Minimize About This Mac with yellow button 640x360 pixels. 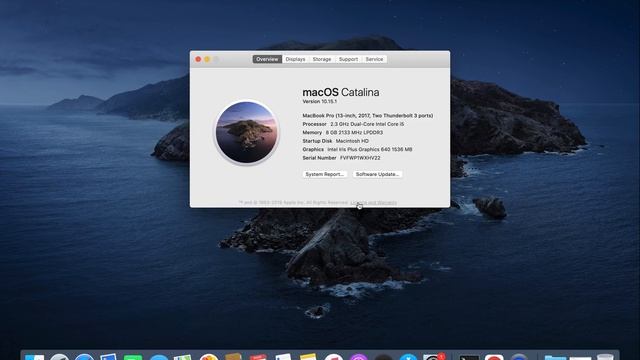(207, 59)
